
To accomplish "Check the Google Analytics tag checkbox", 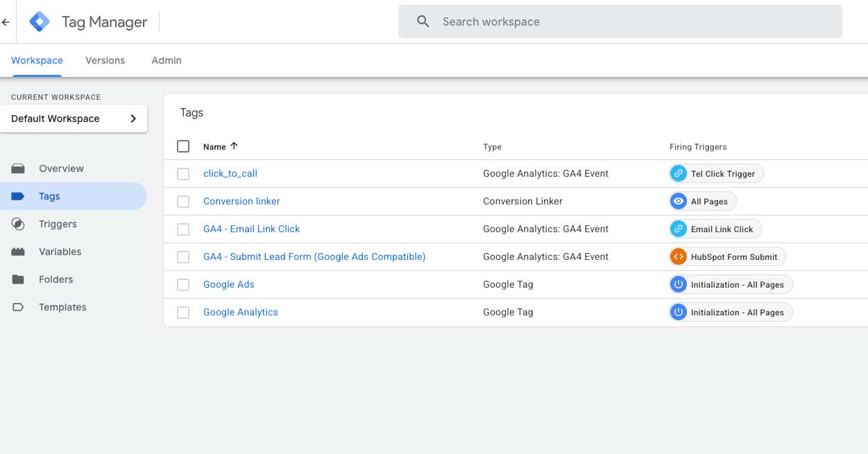I will [183, 313].
